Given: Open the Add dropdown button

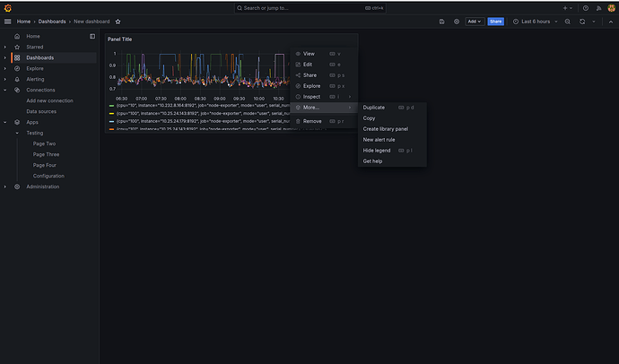Looking at the screenshot, I should click(475, 22).
